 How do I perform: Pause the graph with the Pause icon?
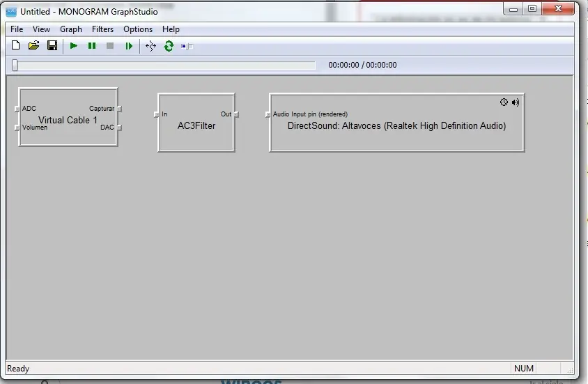(x=92, y=46)
